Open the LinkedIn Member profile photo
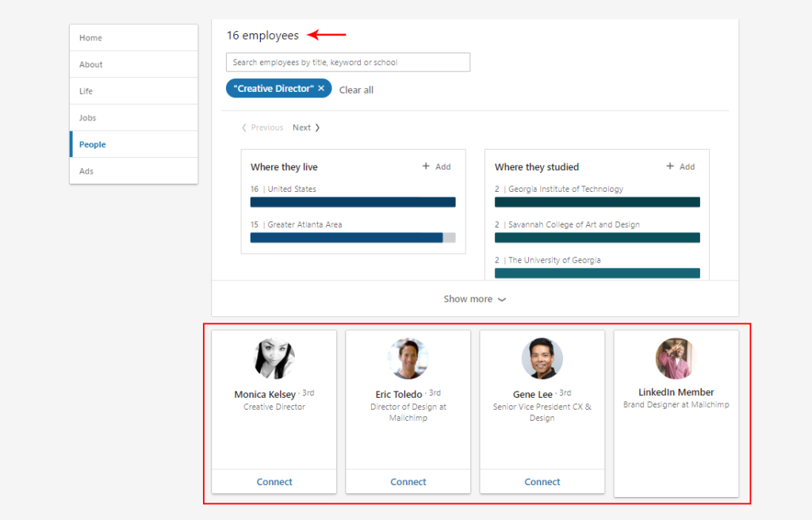The width and height of the screenshot is (812, 520). 676,358
